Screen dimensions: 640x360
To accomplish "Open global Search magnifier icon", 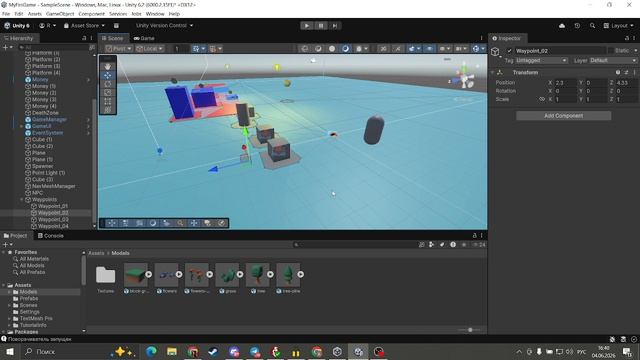I will tap(592, 25).
